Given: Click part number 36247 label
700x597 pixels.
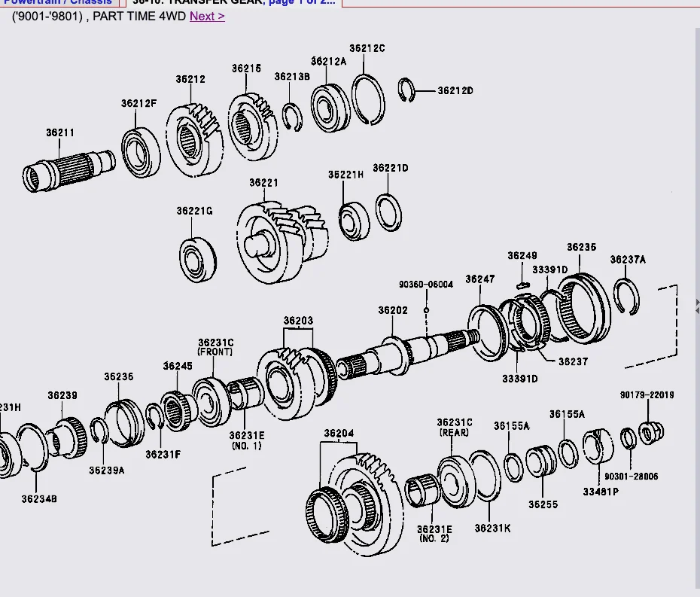Looking at the screenshot, I should pos(480,279).
